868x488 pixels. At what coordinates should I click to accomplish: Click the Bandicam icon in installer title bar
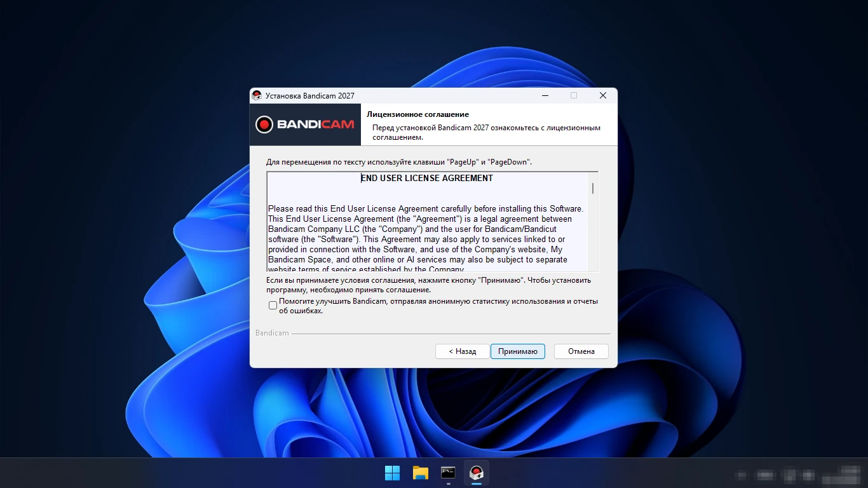click(257, 96)
